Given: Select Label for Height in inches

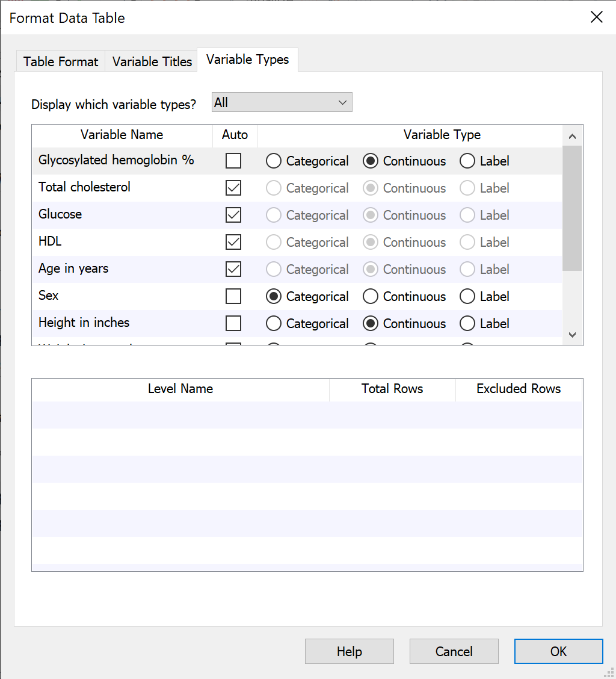Looking at the screenshot, I should pos(467,323).
